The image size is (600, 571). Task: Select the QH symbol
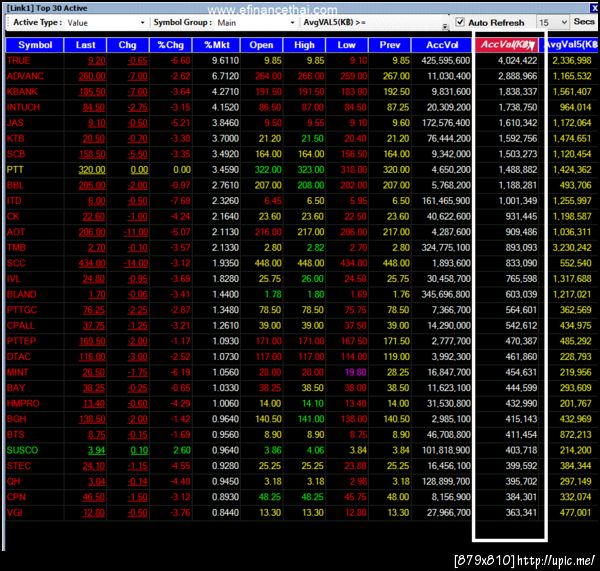pos(13,481)
